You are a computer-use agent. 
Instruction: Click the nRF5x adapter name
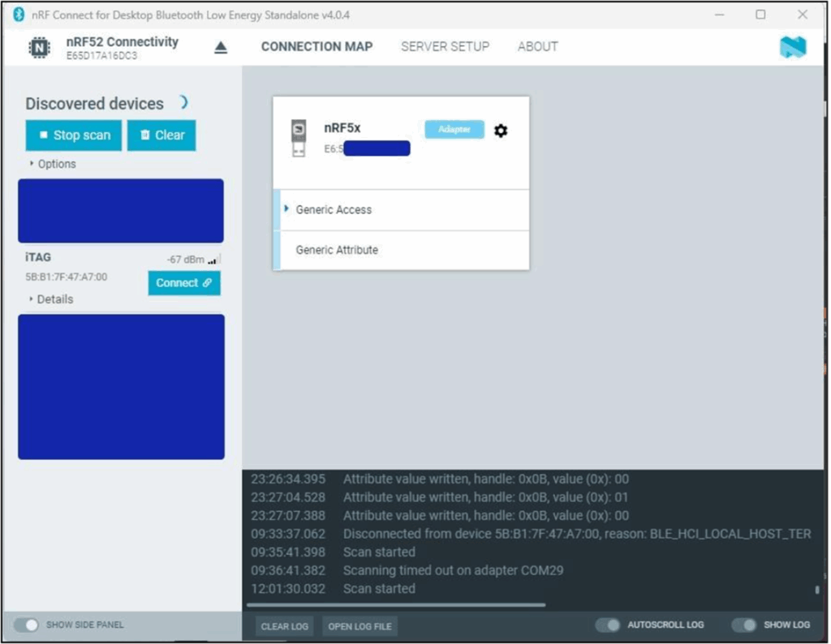pos(342,128)
